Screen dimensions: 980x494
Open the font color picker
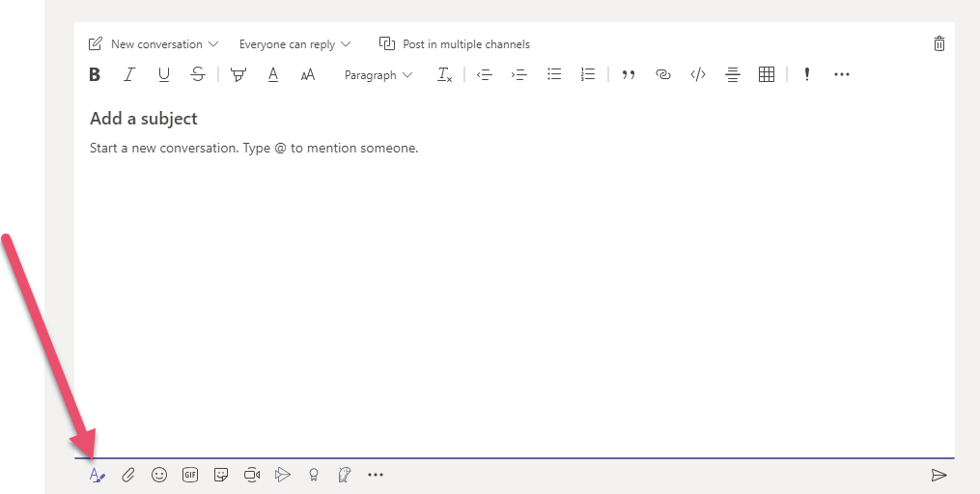click(x=273, y=74)
